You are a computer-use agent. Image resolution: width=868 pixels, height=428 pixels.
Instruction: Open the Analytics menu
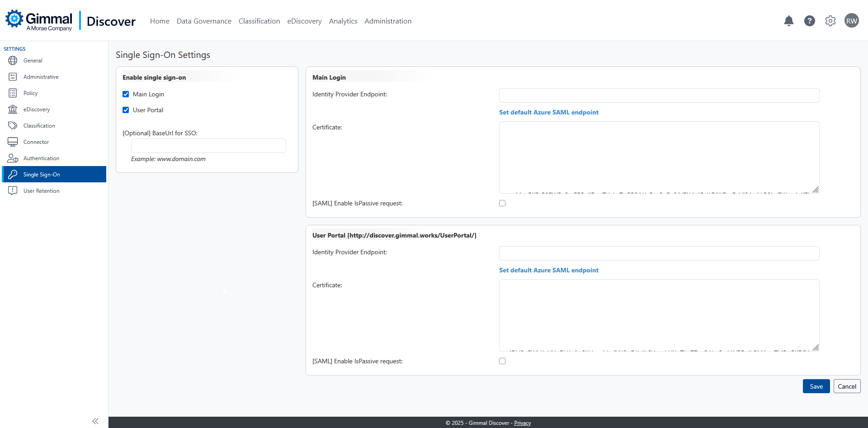click(343, 21)
